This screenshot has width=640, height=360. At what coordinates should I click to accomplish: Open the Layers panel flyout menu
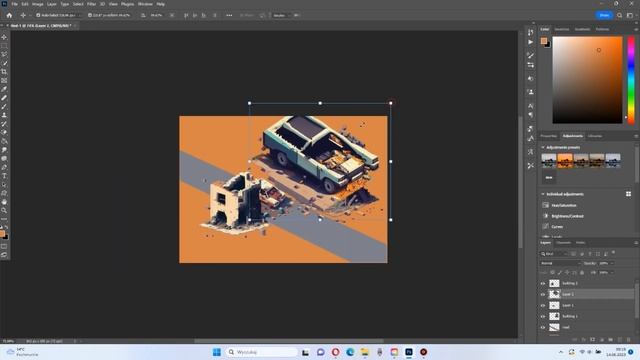point(636,243)
